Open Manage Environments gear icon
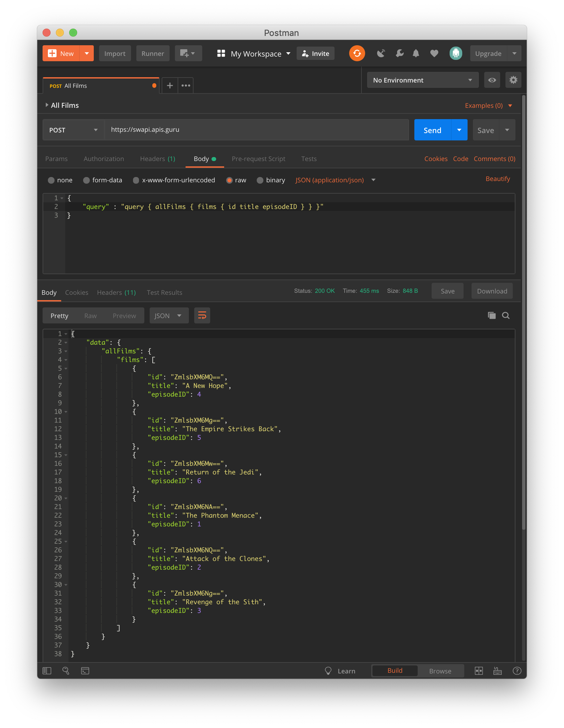The height and width of the screenshot is (728, 564). tap(513, 80)
